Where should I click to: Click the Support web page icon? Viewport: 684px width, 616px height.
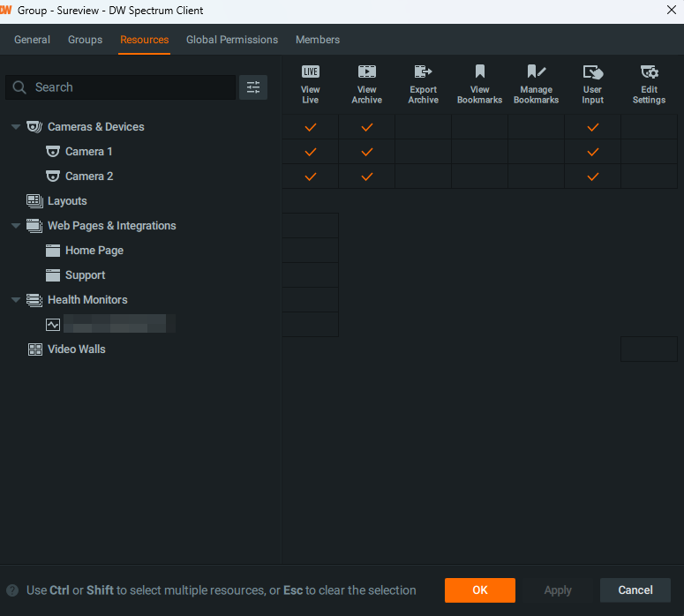coord(53,275)
